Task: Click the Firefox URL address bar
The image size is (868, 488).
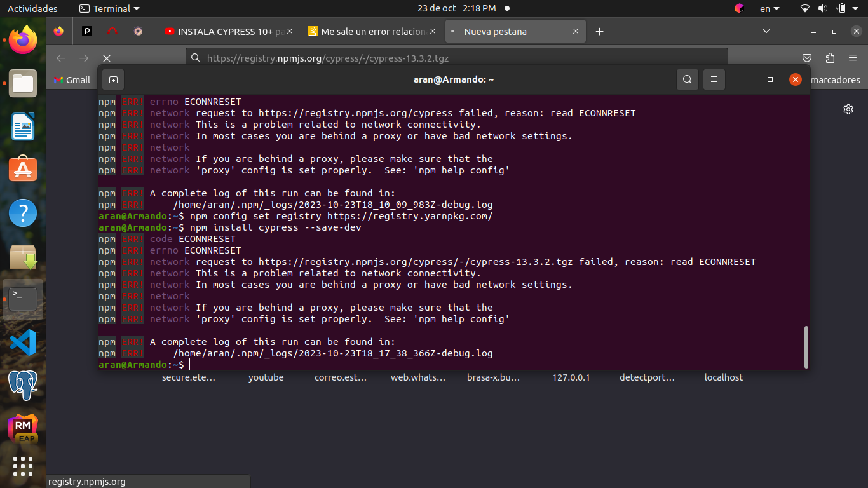Action: [x=456, y=58]
